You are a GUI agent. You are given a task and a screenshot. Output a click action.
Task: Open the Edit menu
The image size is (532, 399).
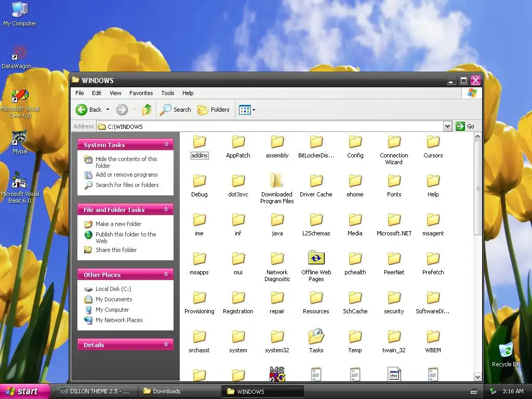[x=97, y=93]
